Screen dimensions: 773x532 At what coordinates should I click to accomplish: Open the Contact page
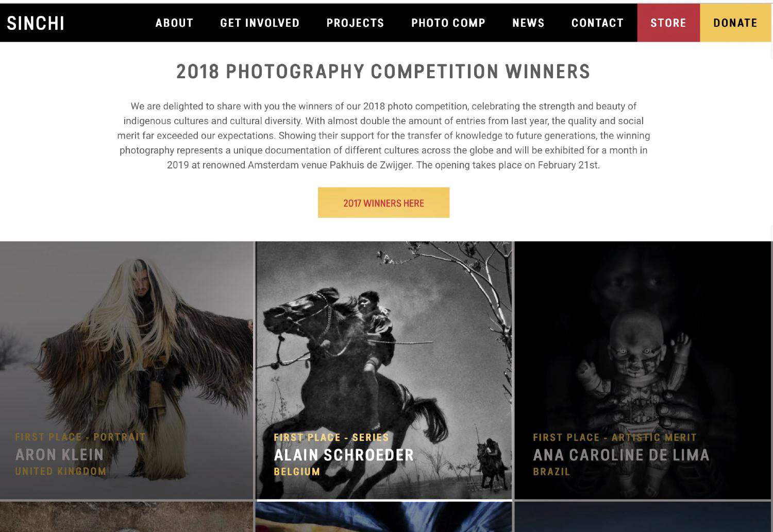click(x=597, y=23)
